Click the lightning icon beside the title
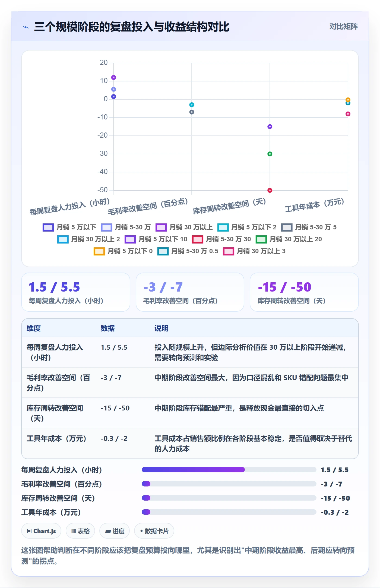Screen dimensions: 380x588 (x=26, y=27)
